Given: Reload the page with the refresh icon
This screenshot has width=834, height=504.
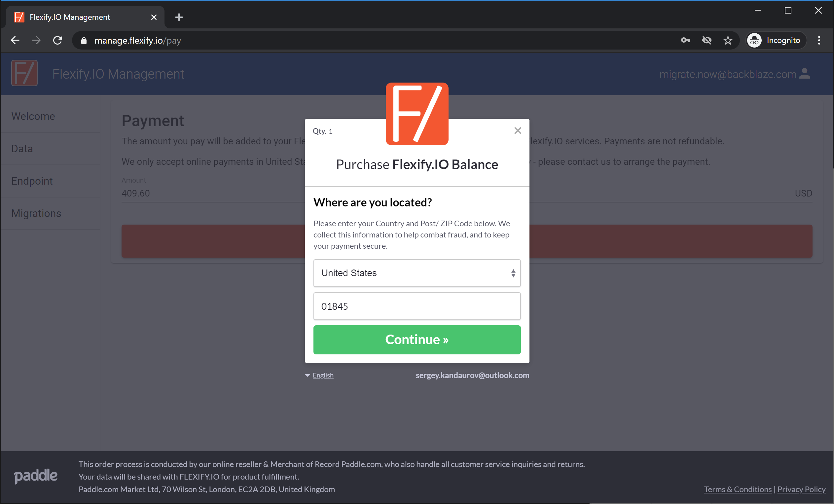Looking at the screenshot, I should pyautogui.click(x=57, y=40).
